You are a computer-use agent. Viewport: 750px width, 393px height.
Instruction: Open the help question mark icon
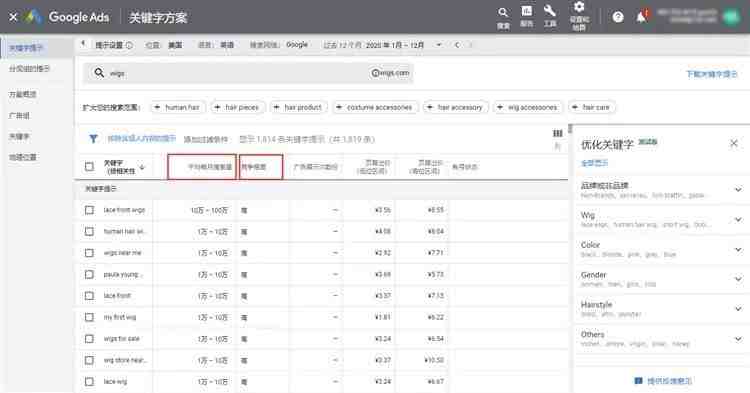pos(618,17)
